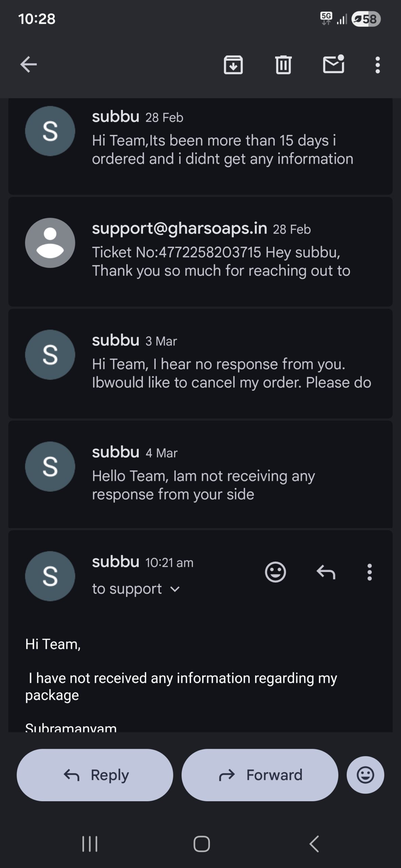Tap the support sender profile avatar

[x=50, y=243]
